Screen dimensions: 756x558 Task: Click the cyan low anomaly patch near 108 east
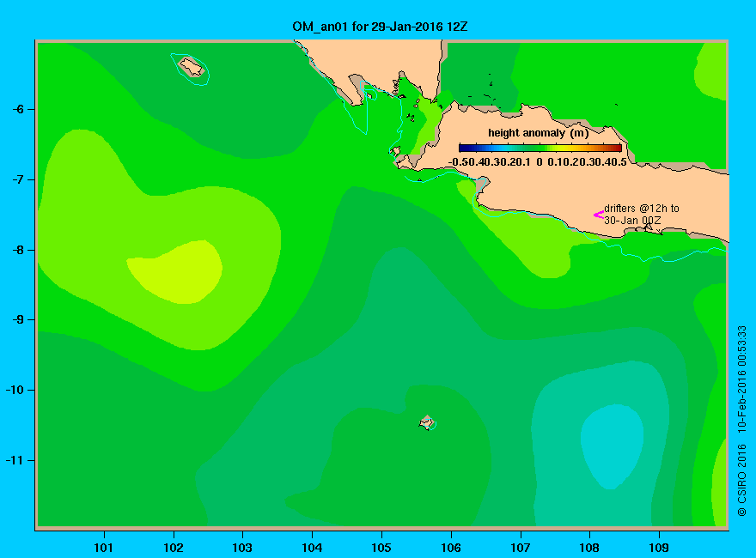pos(612,446)
